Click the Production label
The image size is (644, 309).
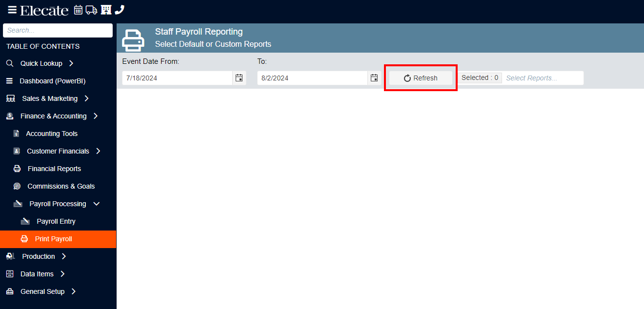[x=39, y=256]
